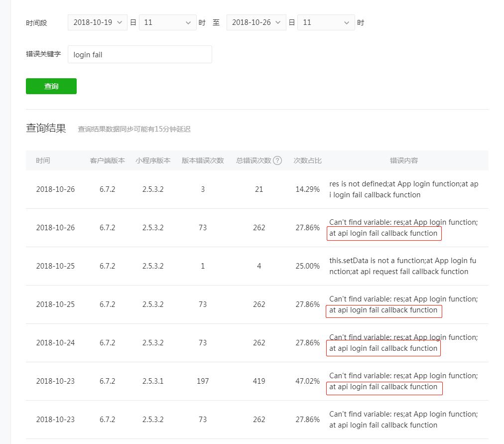Click the 错误内容 column header
Viewport: 504px width, 444px height.
point(404,160)
